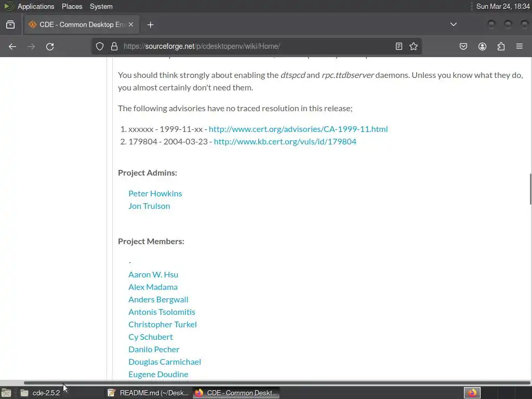Screen dimensions: 532x399
Task: Open Aaron W. Hsu profile
Action: pyautogui.click(x=153, y=275)
